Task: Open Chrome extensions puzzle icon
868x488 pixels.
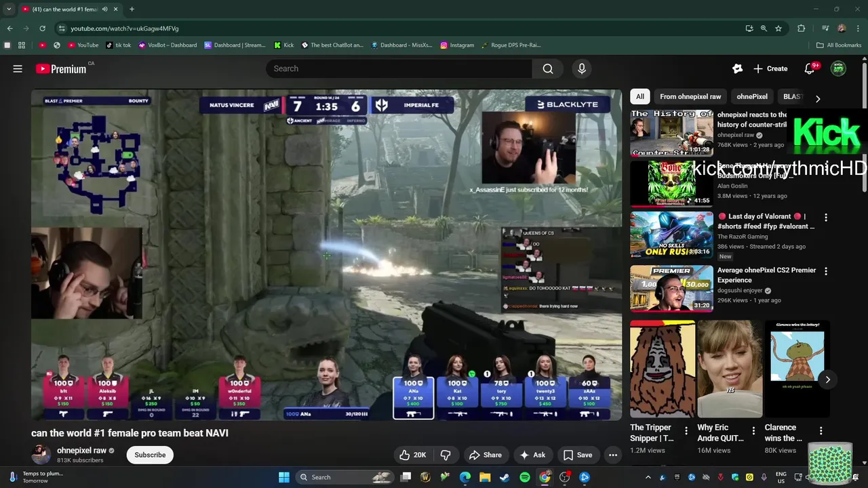Action: (802, 28)
